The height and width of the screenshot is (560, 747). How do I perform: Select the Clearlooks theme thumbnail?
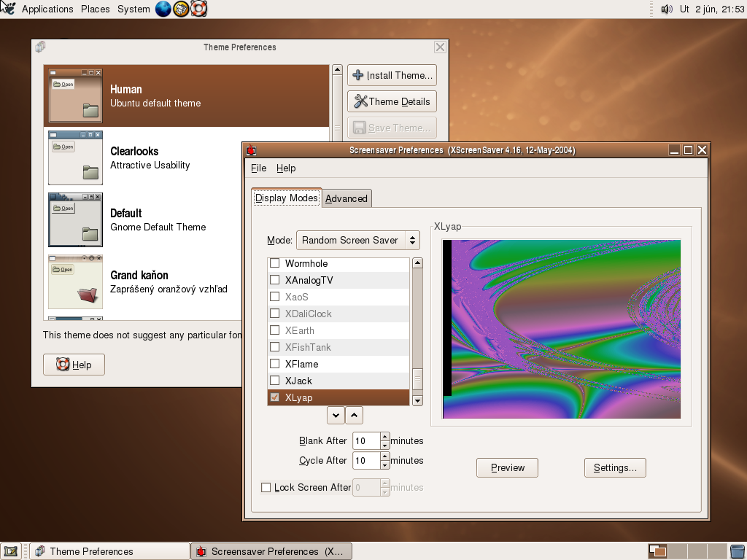click(75, 157)
